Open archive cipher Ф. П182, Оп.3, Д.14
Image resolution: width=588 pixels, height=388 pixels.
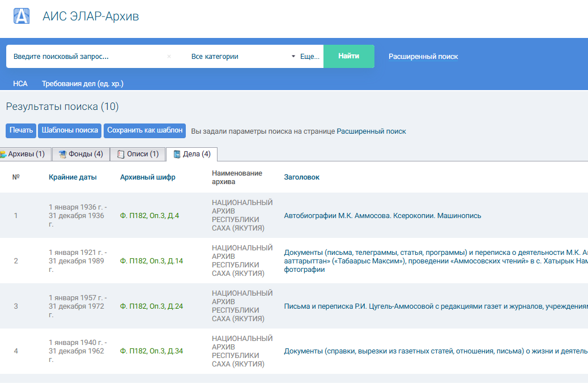tap(151, 261)
